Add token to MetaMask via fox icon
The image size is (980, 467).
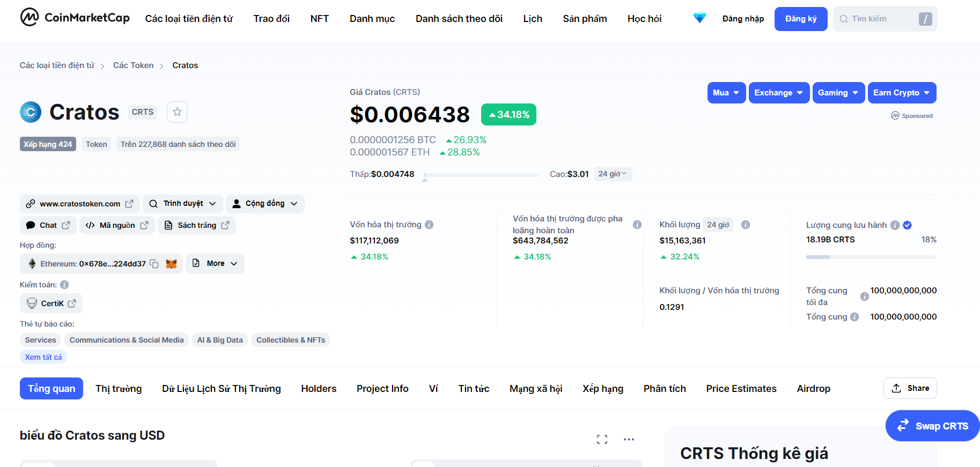171,264
